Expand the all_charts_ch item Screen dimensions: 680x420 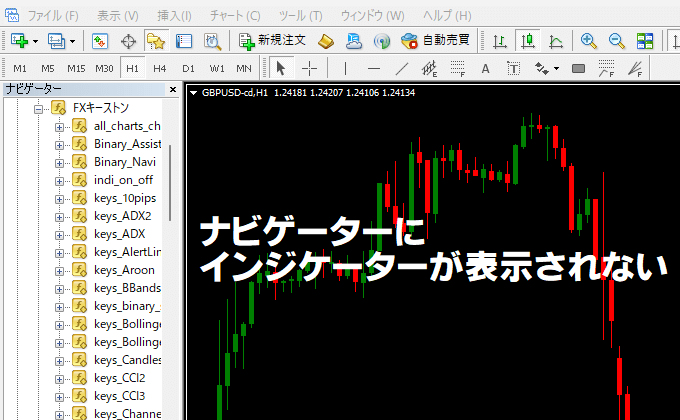coord(59,127)
